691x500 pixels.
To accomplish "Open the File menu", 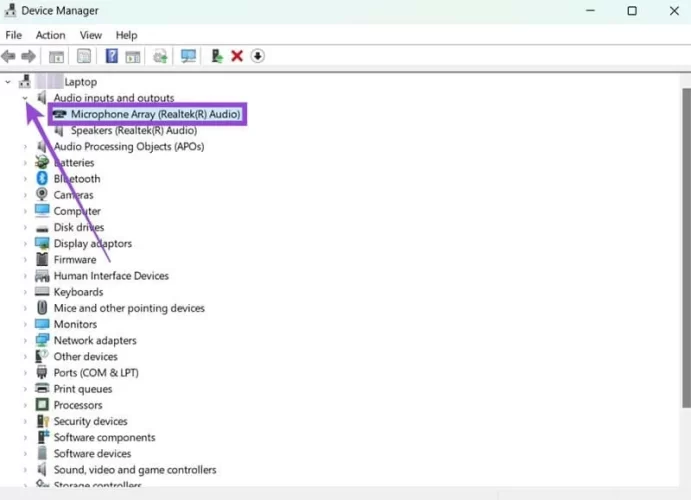I will [x=14, y=35].
